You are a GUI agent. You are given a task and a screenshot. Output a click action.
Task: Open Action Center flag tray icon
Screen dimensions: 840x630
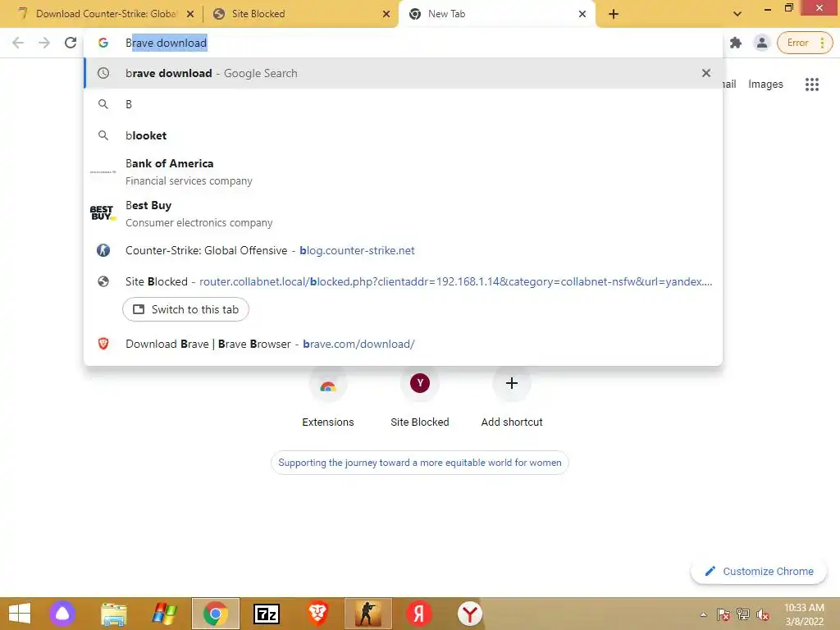pos(724,614)
